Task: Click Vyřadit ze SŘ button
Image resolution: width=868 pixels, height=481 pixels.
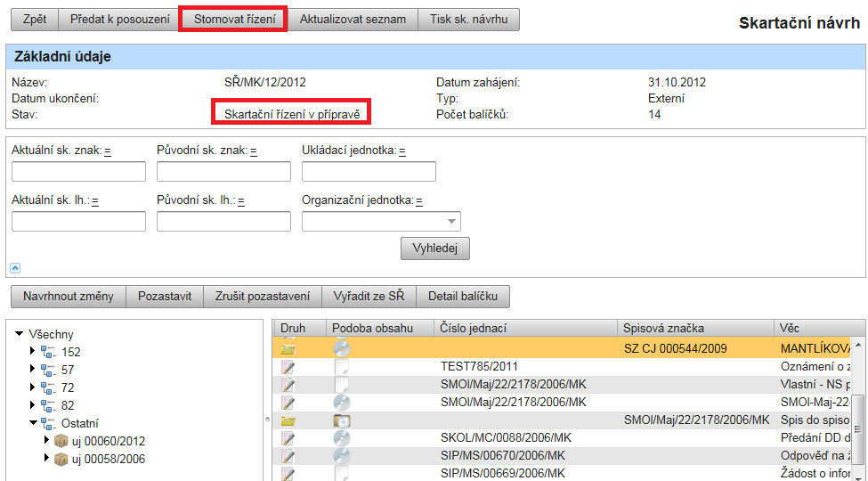Action: pos(369,297)
